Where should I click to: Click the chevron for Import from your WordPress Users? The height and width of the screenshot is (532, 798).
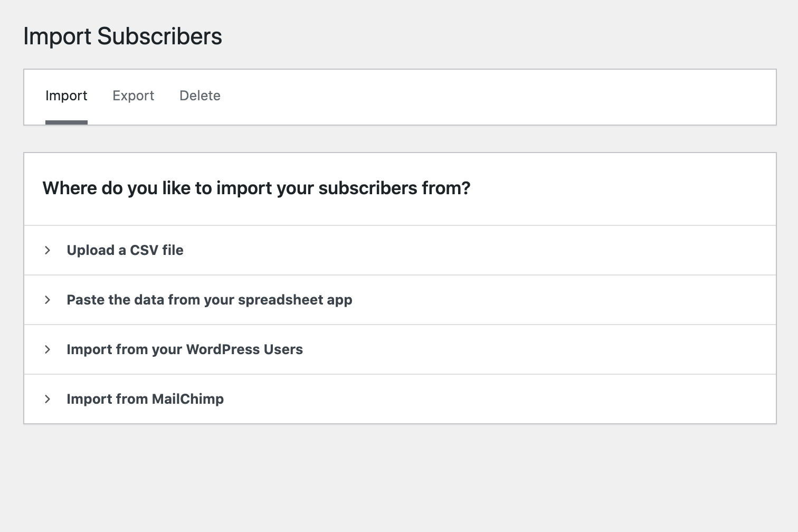[48, 349]
